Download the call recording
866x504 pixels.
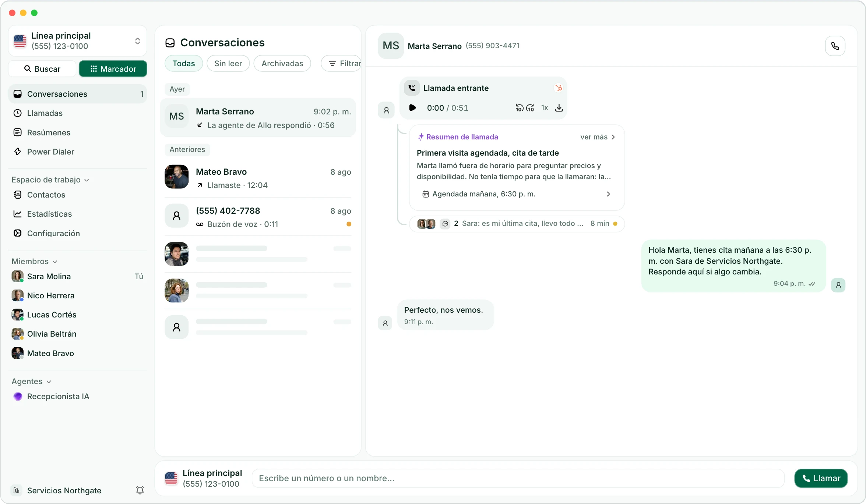pyautogui.click(x=559, y=108)
